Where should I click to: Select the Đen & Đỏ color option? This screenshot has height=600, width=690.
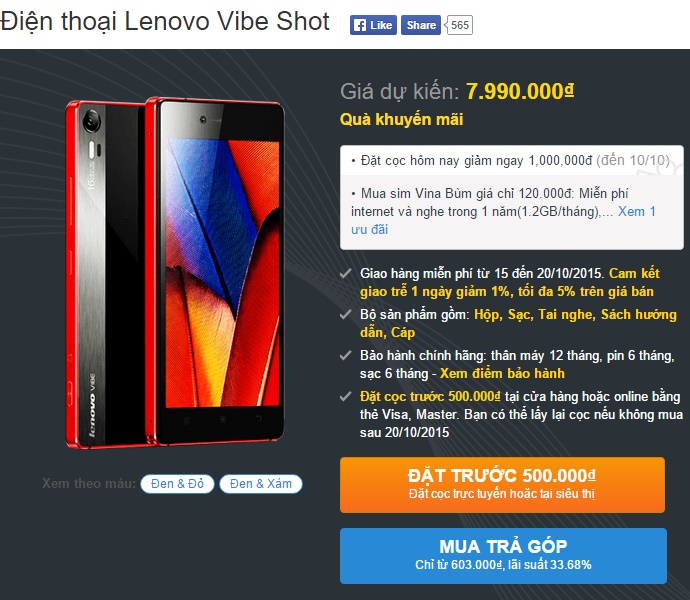[177, 484]
